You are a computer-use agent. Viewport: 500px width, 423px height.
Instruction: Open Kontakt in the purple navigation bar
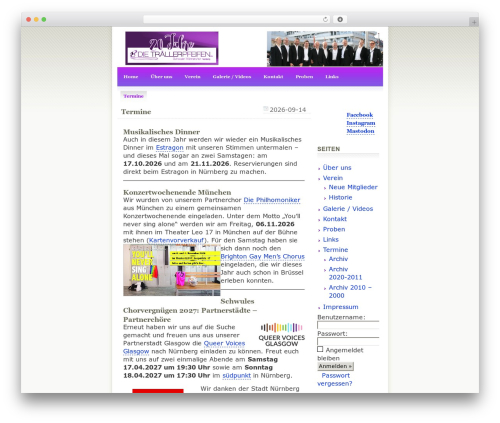[x=273, y=77]
